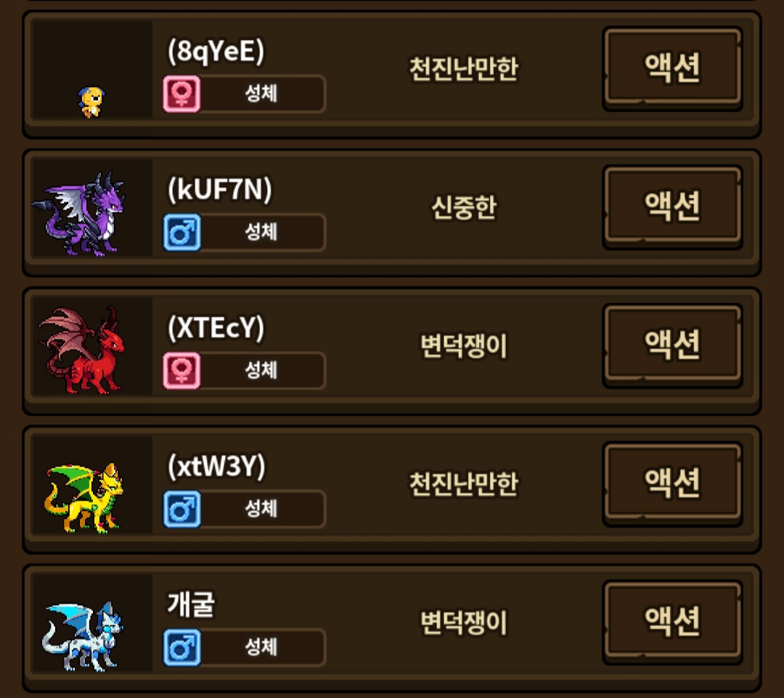The height and width of the screenshot is (698, 784).
Task: Click male gender icon for kUF7N
Action: (x=181, y=232)
